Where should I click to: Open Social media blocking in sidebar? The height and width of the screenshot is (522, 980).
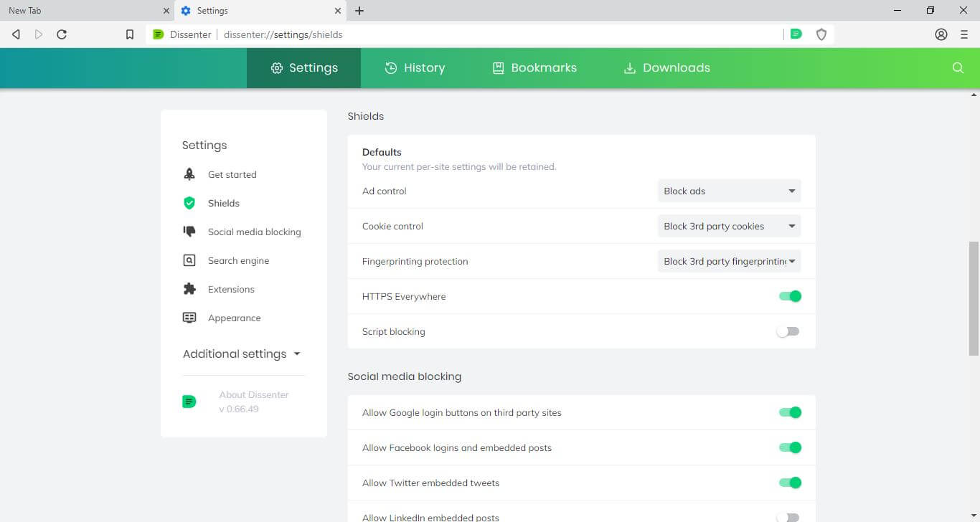coord(254,232)
